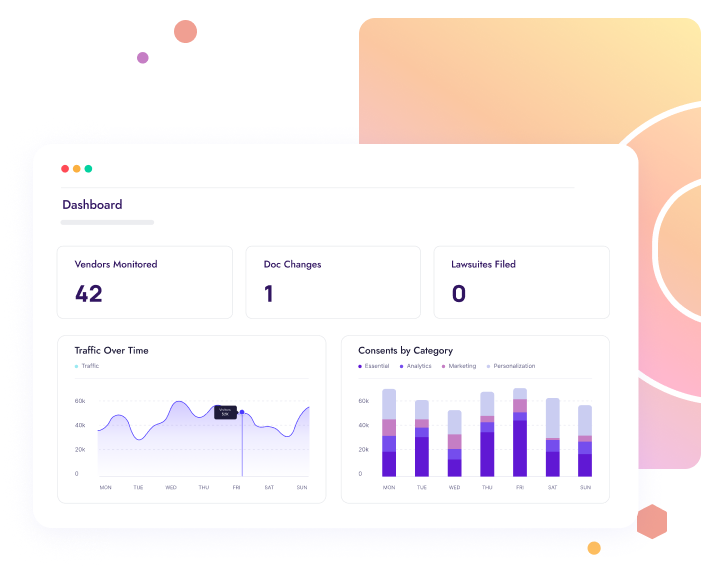This screenshot has width=701, height=570.
Task: Select the Dashboard heading tab
Action: pyautogui.click(x=92, y=205)
